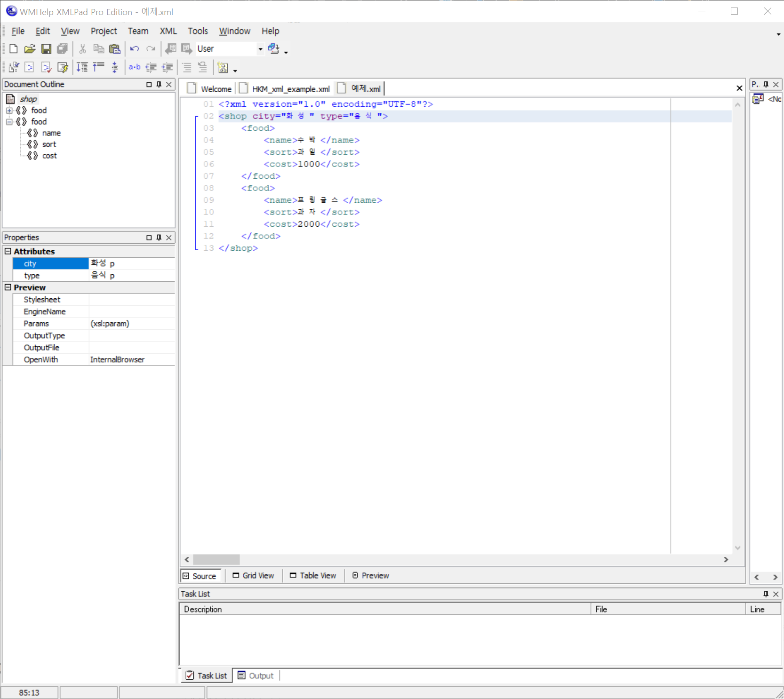
Task: Open a file with the Open folder icon
Action: coord(30,49)
